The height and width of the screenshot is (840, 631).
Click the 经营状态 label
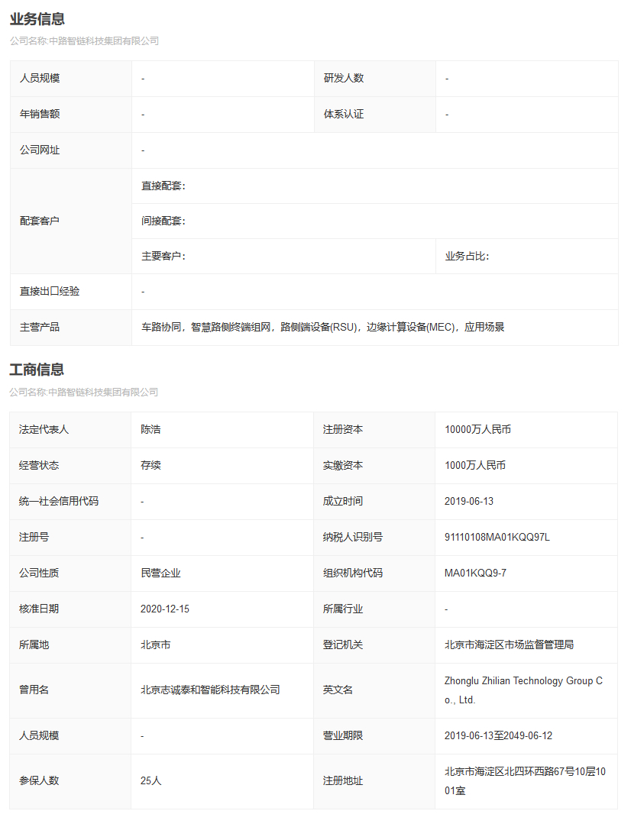click(x=39, y=466)
